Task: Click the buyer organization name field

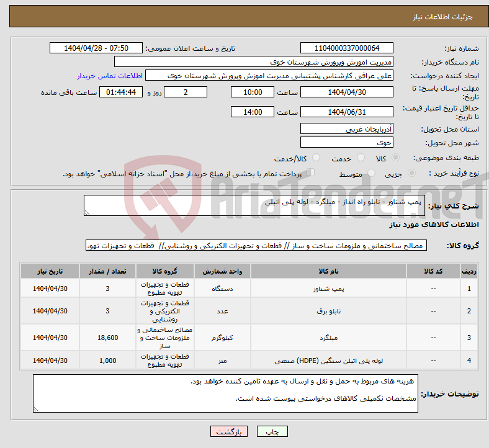Action: coord(254,61)
